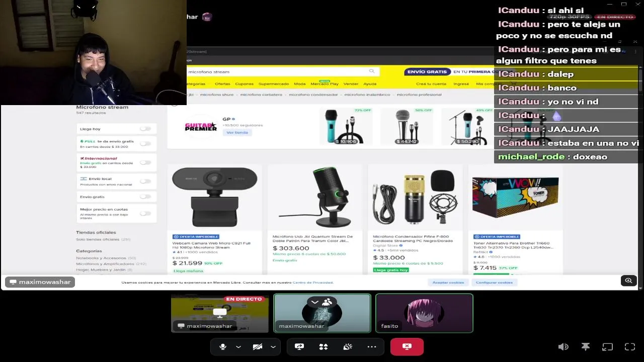This screenshot has height=362, width=644.
Task: Open $10.906 microphone ad thumbnail
Action: (x=346, y=126)
